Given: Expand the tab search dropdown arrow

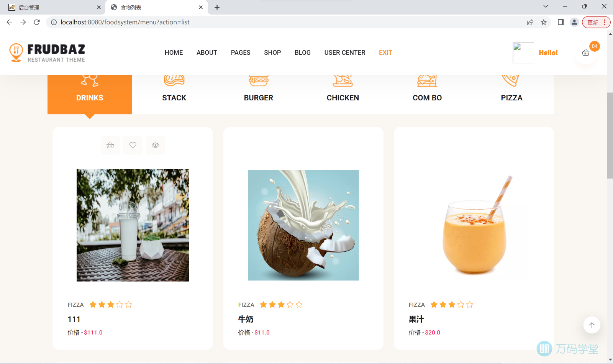Looking at the screenshot, I should click(546, 6).
